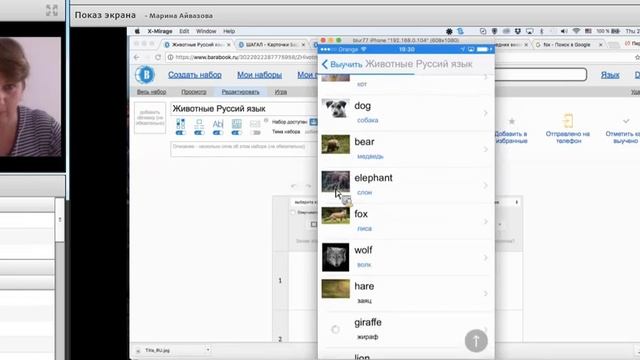640x360 pixels.
Task: Toggle the switch under fifth greyed icon
Action: coord(255,133)
